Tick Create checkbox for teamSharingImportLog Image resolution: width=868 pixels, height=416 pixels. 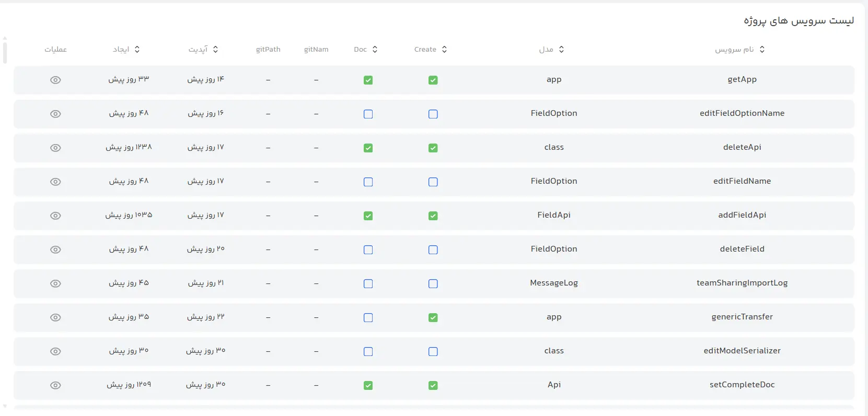click(433, 283)
